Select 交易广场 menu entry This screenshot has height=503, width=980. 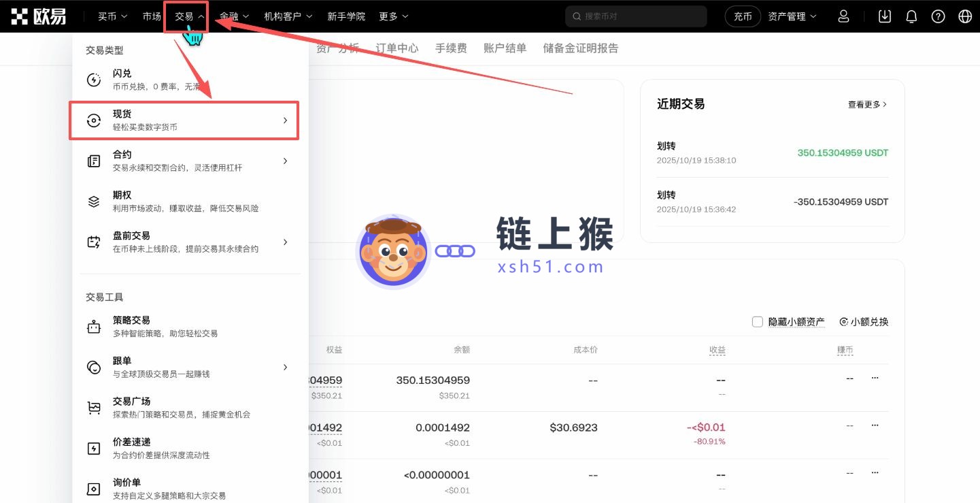point(190,408)
